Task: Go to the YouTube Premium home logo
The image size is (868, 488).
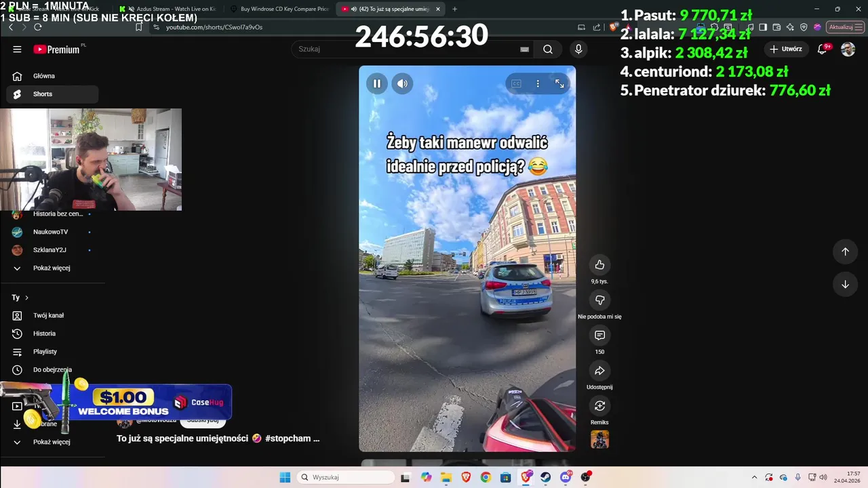Action: 57,49
